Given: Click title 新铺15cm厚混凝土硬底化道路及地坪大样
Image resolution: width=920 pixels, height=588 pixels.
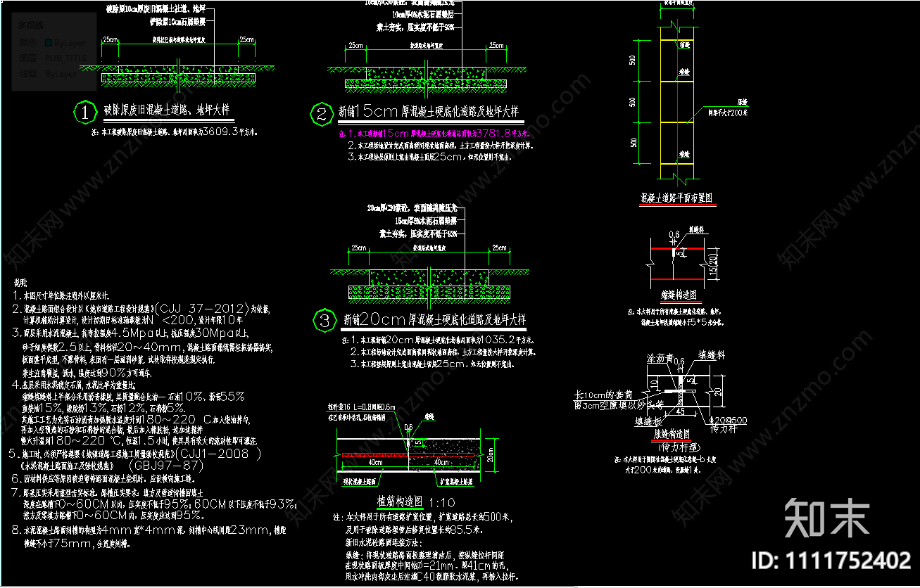Looking at the screenshot, I should (x=428, y=111).
